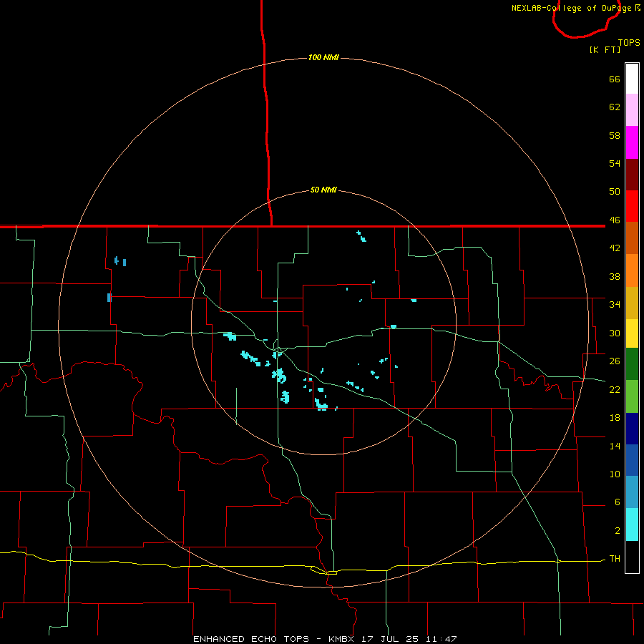Click the orange 42 kft legend swatch
This screenshot has height=644, width=644.
coord(632,270)
